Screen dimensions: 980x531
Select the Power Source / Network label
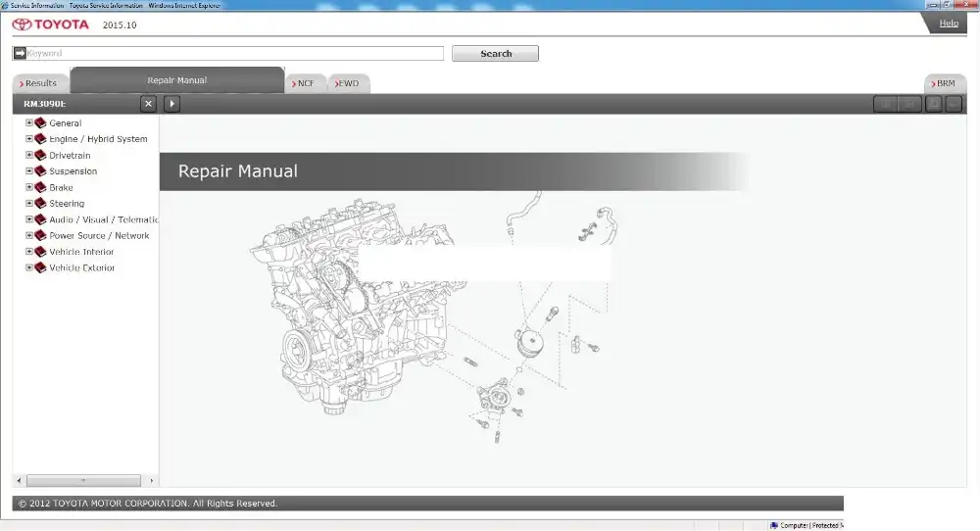tap(99, 235)
